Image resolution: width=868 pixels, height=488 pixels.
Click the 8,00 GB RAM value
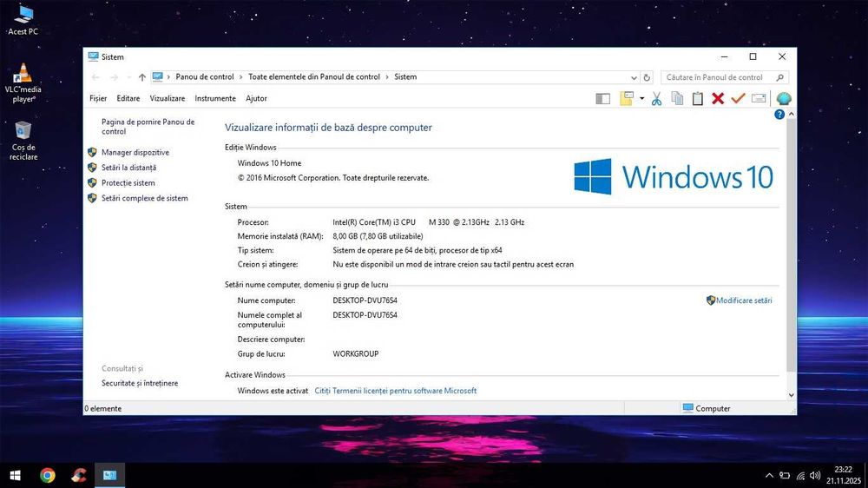378,236
